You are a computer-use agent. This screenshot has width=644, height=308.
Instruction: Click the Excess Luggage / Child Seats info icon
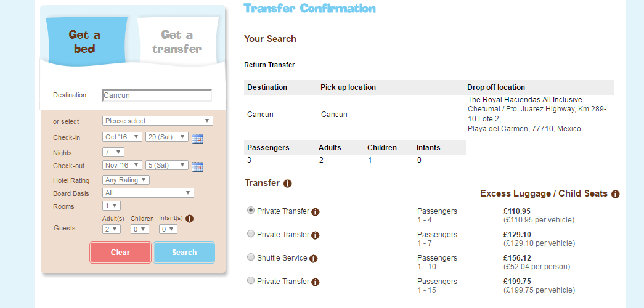pos(615,194)
